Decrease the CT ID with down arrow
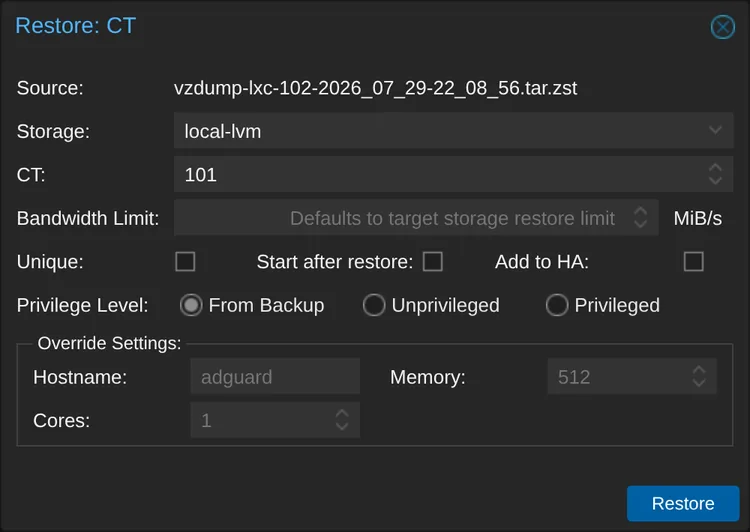The height and width of the screenshot is (532, 750). pos(715,180)
